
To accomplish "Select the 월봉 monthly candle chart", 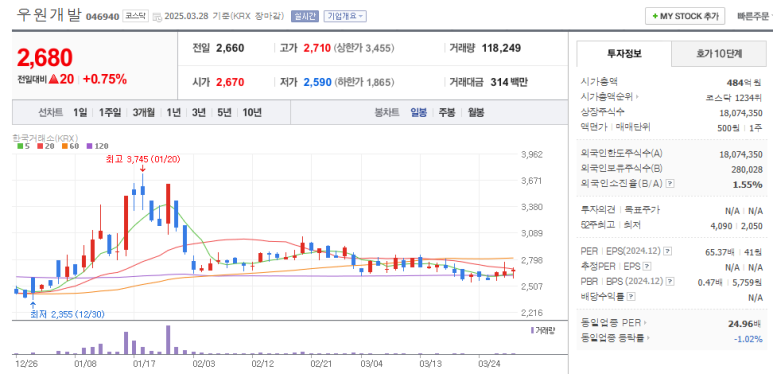I will click(x=476, y=112).
